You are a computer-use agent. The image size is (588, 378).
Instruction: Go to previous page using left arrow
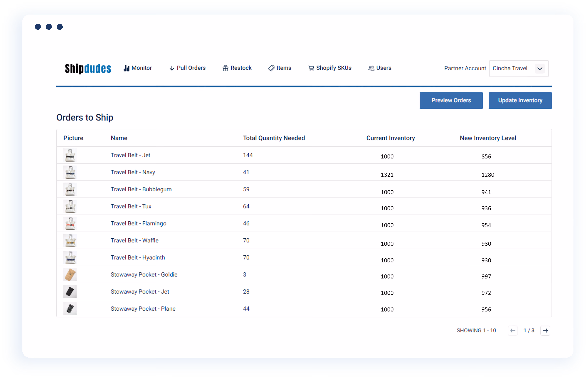(513, 330)
